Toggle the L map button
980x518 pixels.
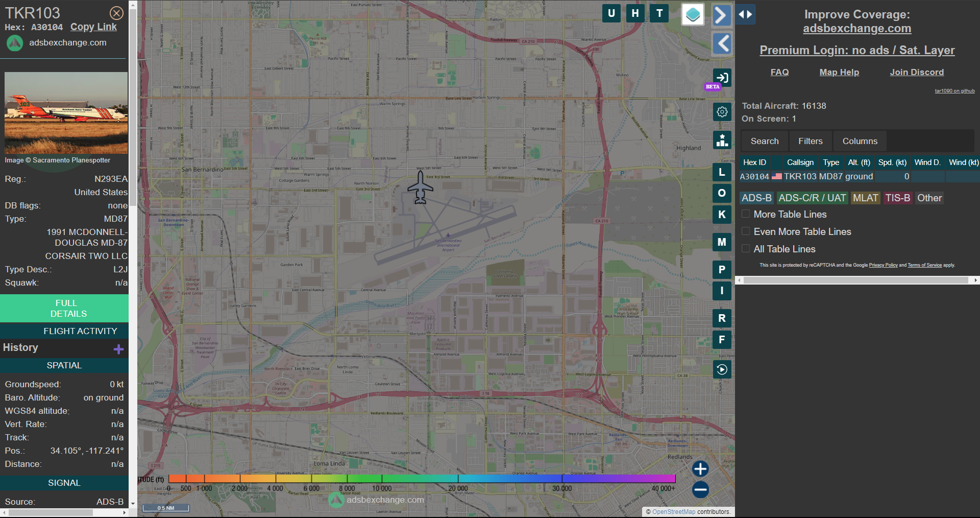[722, 172]
